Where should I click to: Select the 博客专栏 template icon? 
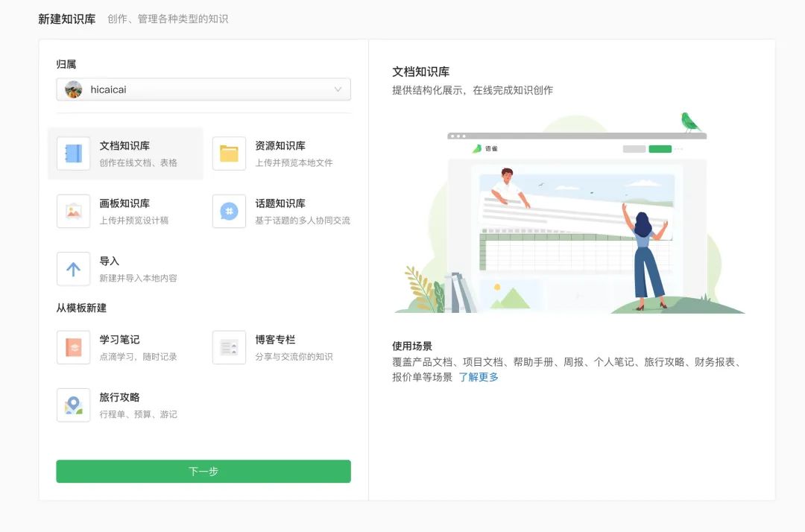tap(229, 347)
